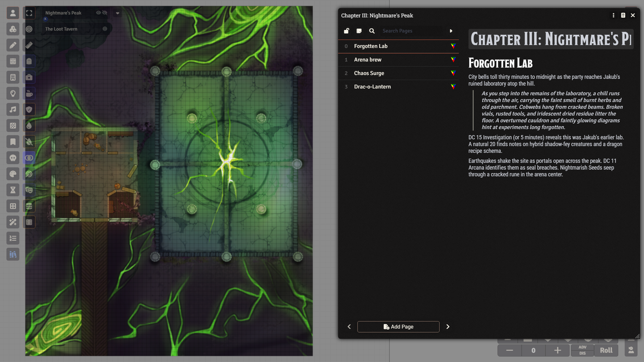Toggle the theater masks tool
Screen dimensions: 644x362
(29, 190)
